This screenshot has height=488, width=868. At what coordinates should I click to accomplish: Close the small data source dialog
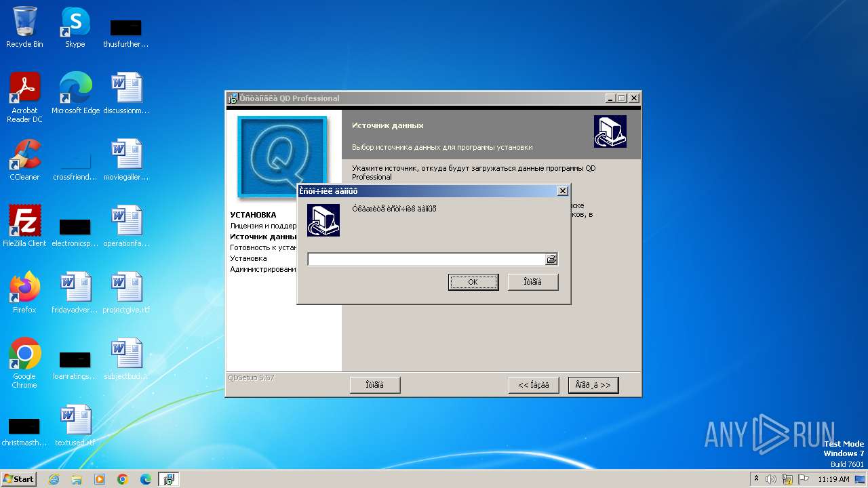coord(562,191)
